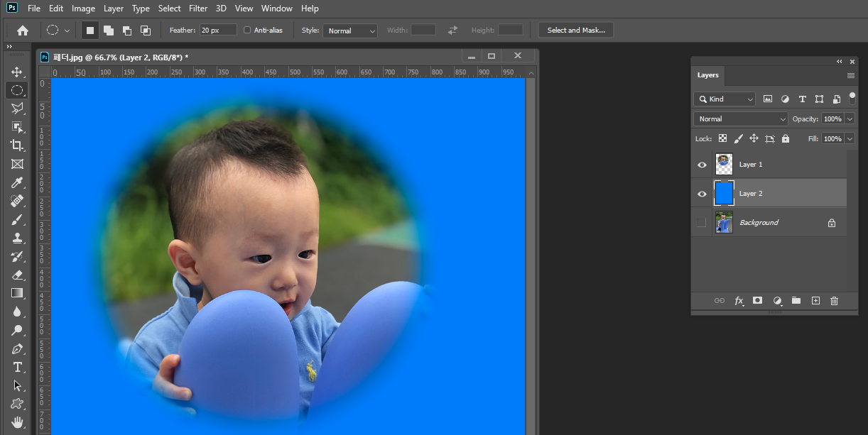Screen dimensions: 868x435
Task: Delete layer with trash icon
Action: [x=835, y=301]
